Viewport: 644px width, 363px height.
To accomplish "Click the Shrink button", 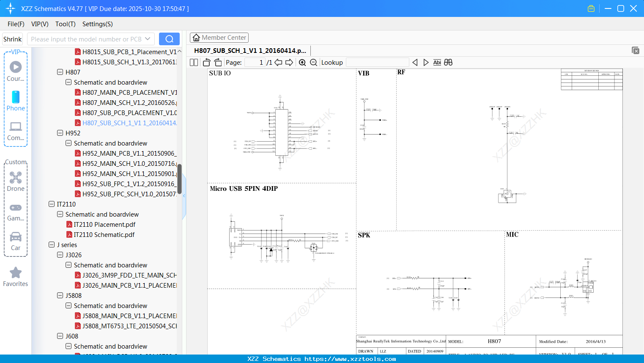I will coord(13,39).
